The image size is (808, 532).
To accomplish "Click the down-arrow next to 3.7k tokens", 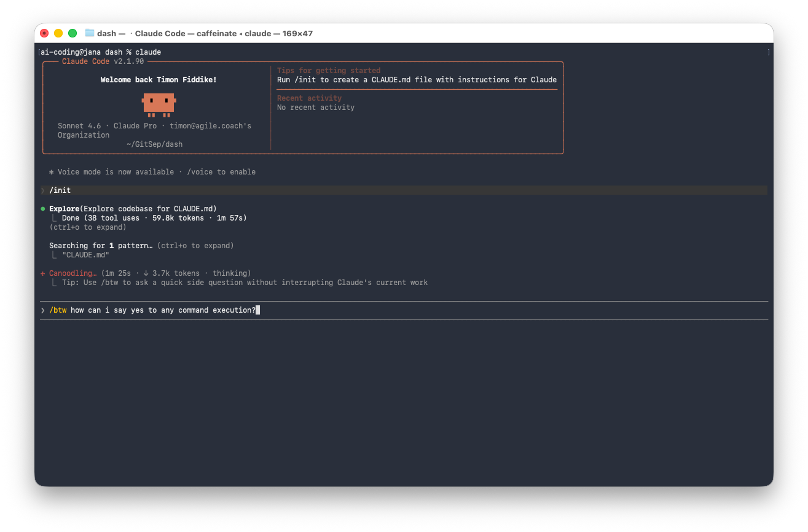I will pos(146,273).
